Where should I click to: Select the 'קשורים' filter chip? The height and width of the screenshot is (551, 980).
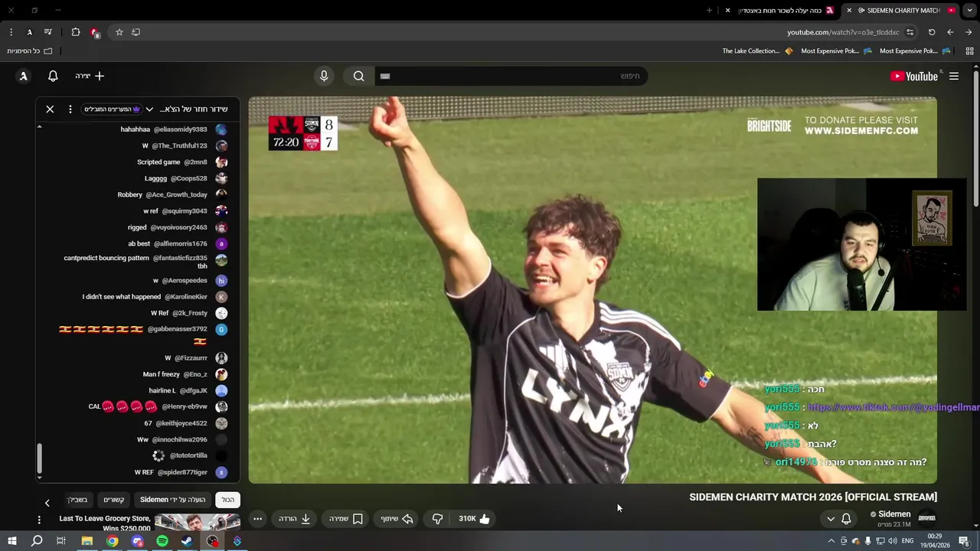(x=114, y=500)
